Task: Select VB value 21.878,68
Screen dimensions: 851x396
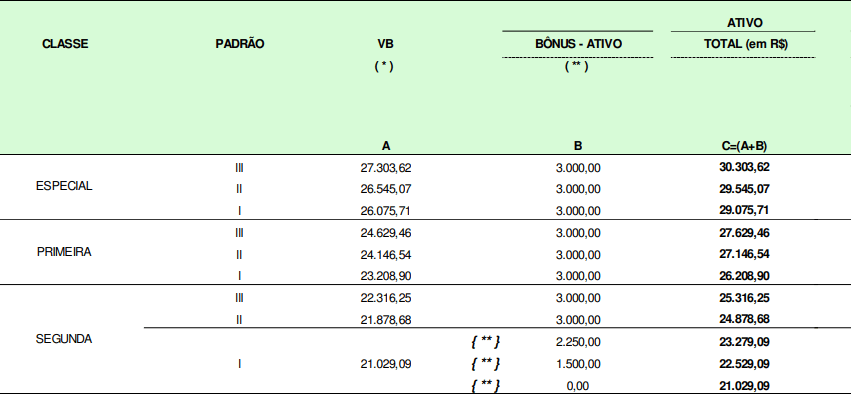Action: pos(386,320)
